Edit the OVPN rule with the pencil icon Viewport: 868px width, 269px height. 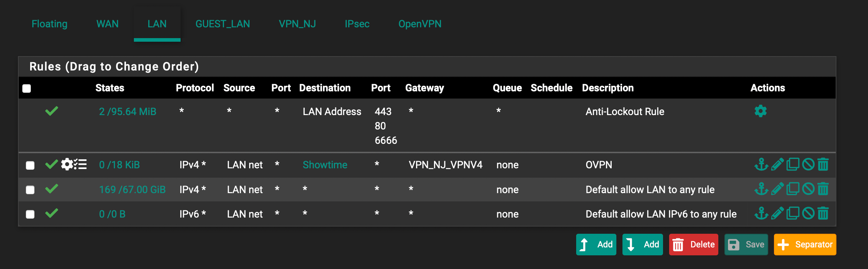pos(777,165)
